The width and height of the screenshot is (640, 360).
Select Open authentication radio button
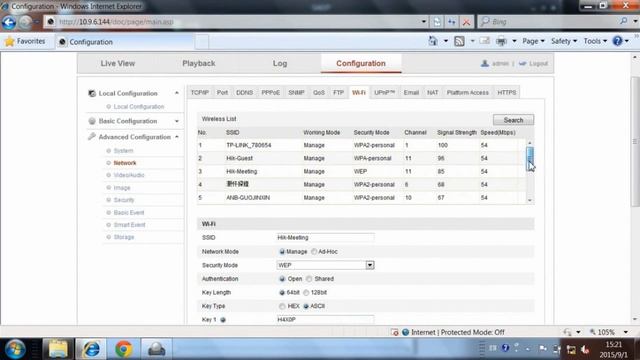(282, 279)
